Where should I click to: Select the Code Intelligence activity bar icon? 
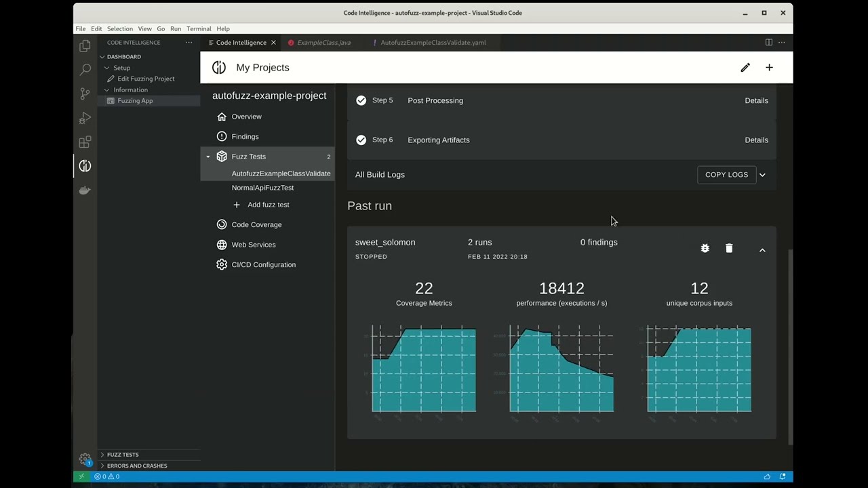(x=85, y=166)
